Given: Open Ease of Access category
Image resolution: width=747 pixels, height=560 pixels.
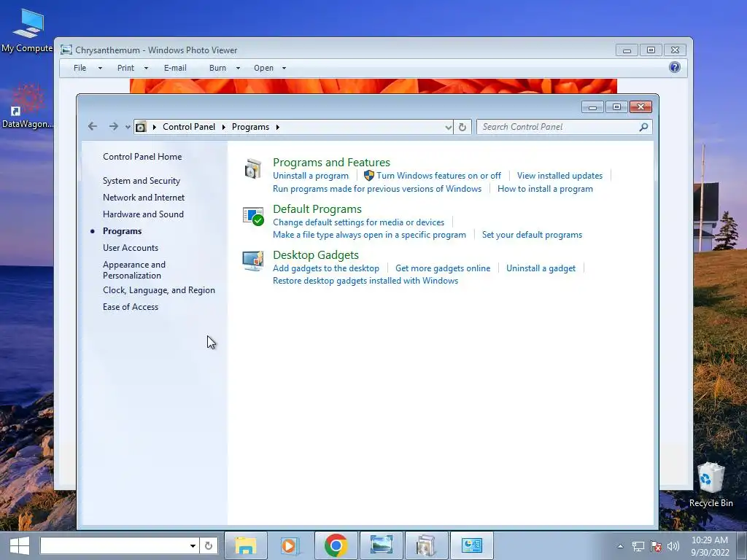Looking at the screenshot, I should (x=131, y=307).
